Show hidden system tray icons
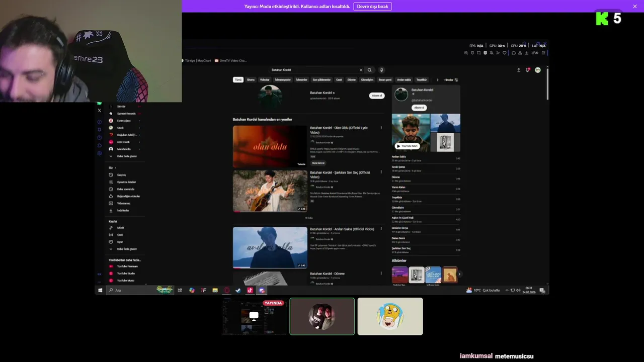This screenshot has width=644, height=362. coord(507,290)
